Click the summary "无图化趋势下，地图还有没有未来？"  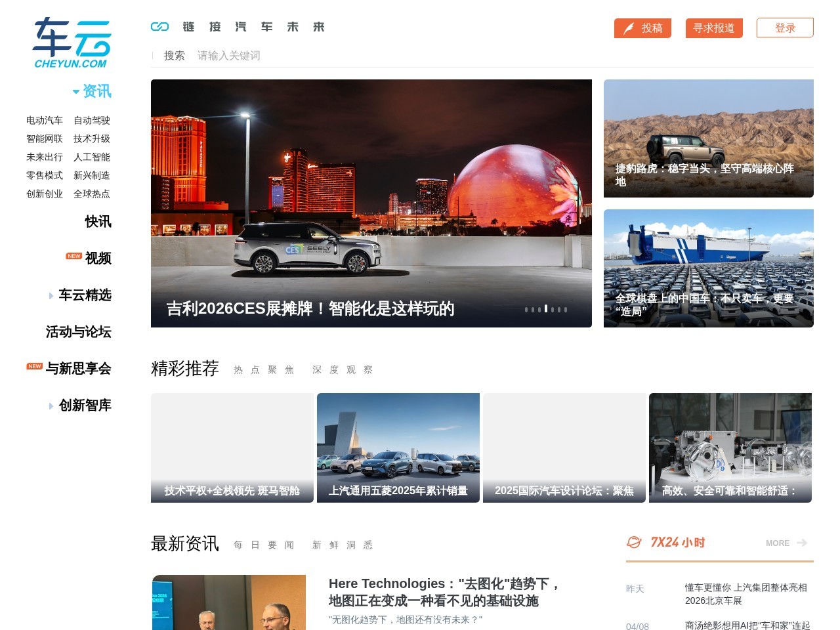coord(406,619)
